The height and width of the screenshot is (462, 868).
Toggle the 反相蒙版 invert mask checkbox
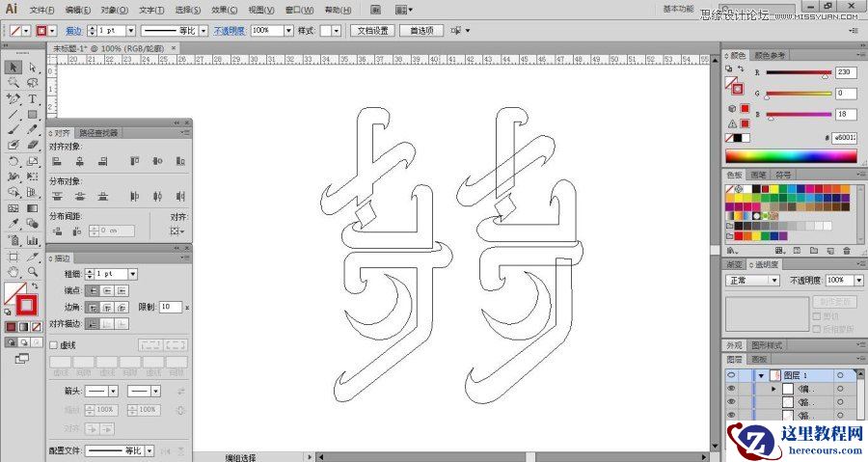click(817, 329)
